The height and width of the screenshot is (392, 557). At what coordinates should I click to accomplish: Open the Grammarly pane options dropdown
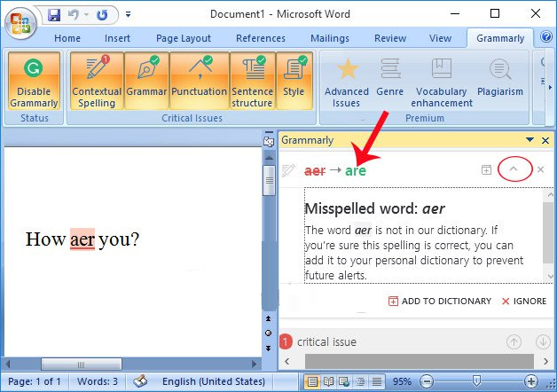pyautogui.click(x=530, y=140)
